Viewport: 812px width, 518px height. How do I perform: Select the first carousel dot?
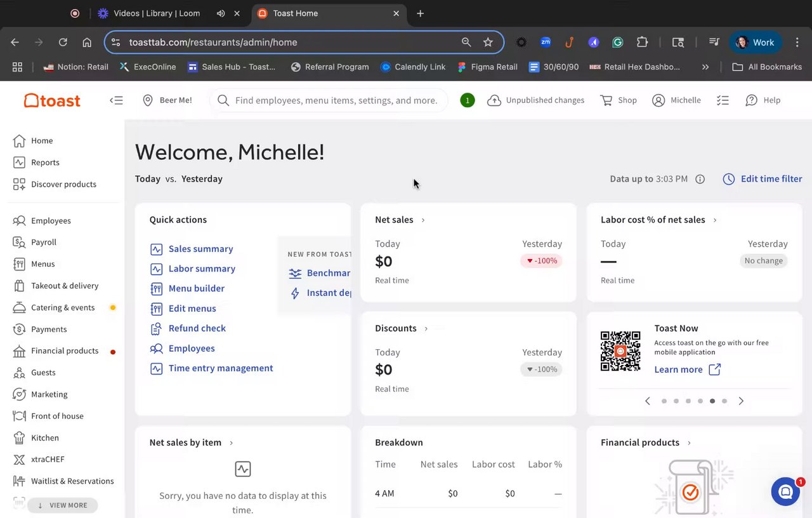pyautogui.click(x=664, y=401)
